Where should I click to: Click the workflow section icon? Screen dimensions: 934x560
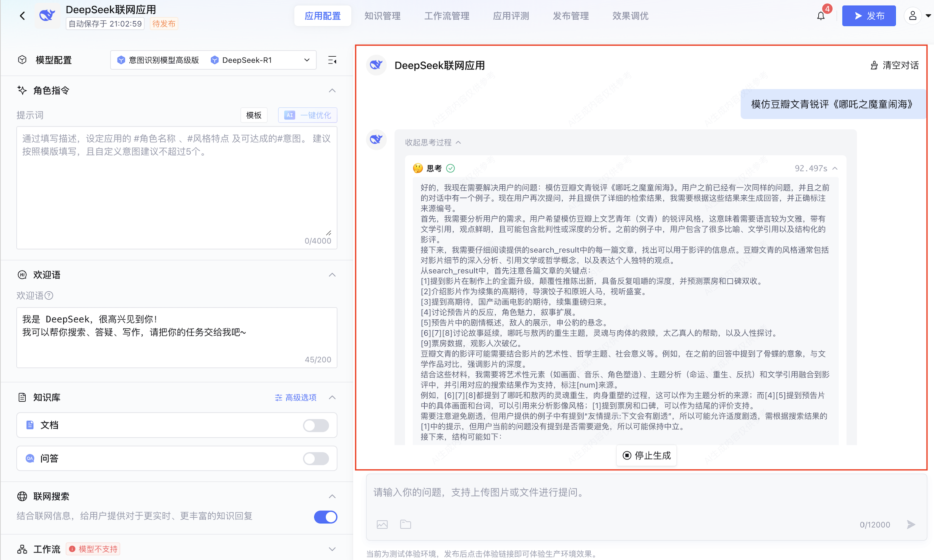(22, 549)
